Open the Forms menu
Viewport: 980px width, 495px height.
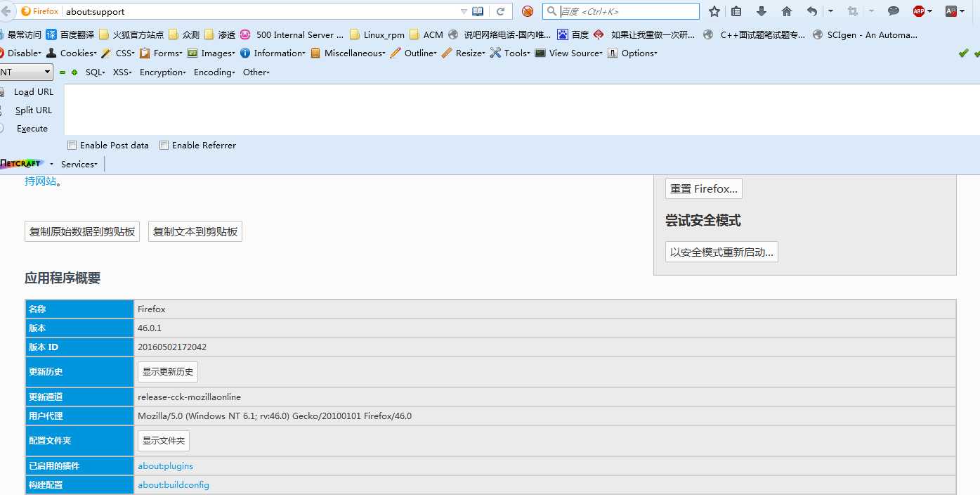(x=161, y=53)
